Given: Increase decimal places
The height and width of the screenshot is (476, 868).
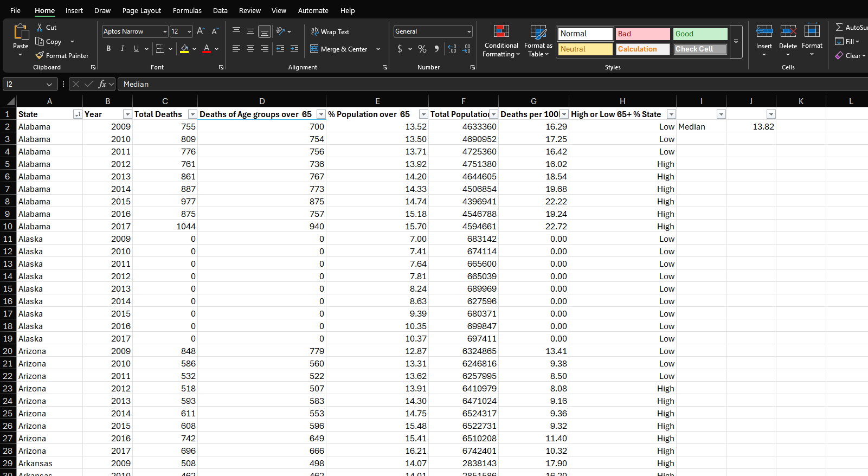Looking at the screenshot, I should (x=452, y=49).
